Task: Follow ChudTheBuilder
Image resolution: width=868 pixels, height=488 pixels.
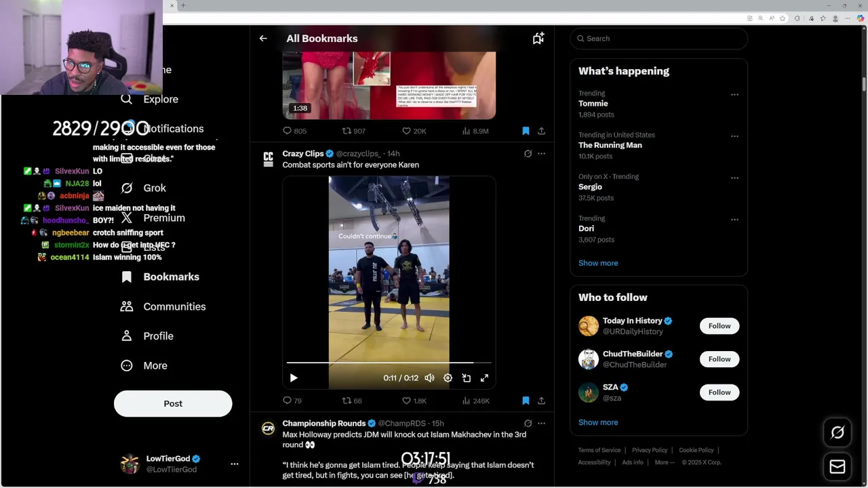Action: [x=719, y=359]
